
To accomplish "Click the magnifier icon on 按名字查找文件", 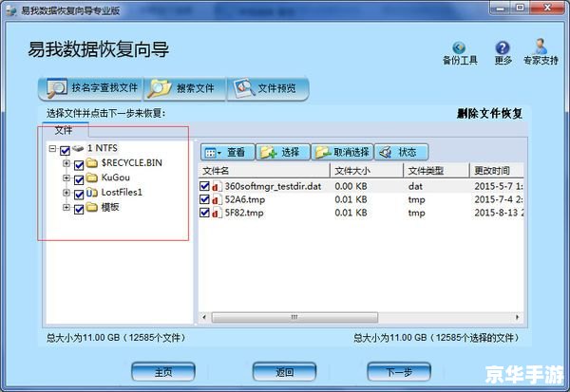I will tap(56, 88).
